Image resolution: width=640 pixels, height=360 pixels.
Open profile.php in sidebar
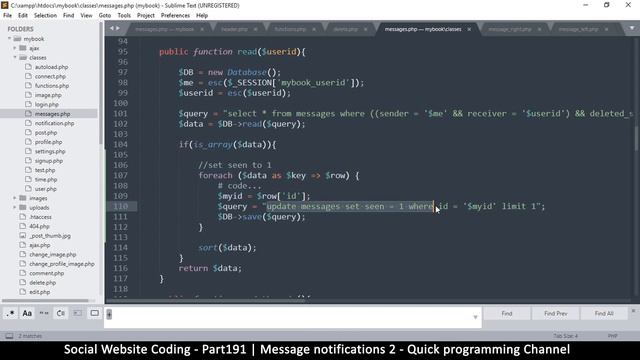tap(48, 142)
